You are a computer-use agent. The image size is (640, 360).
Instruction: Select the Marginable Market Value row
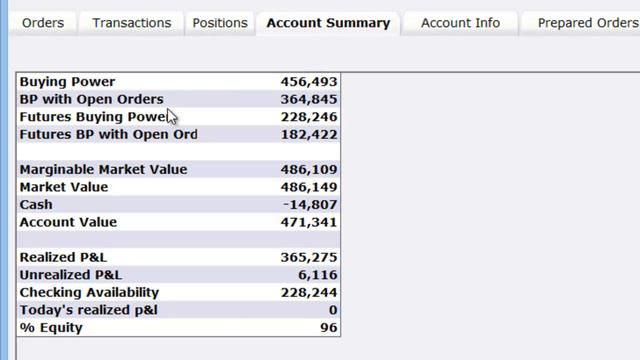[x=178, y=169]
